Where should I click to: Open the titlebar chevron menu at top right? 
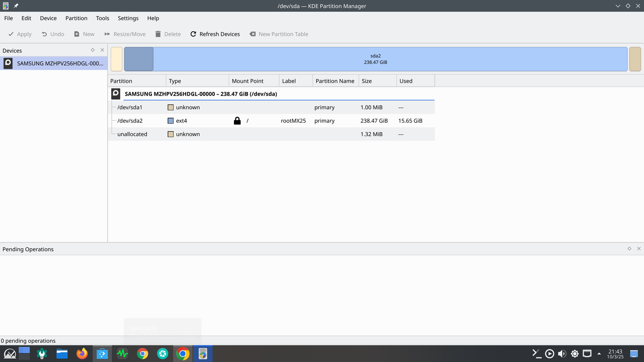[618, 6]
